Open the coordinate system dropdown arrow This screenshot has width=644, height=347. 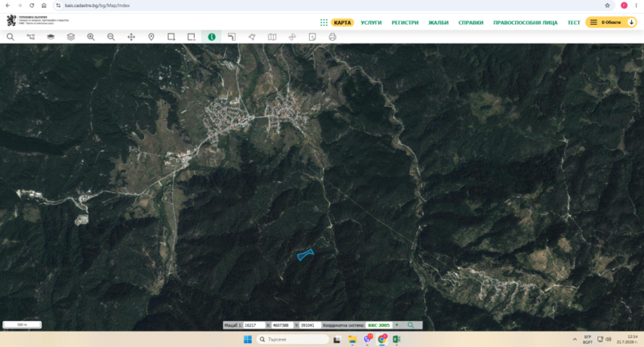[x=397, y=325]
